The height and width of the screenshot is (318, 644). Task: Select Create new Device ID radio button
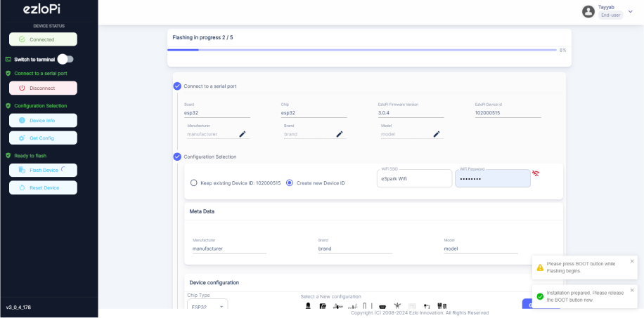pos(290,183)
